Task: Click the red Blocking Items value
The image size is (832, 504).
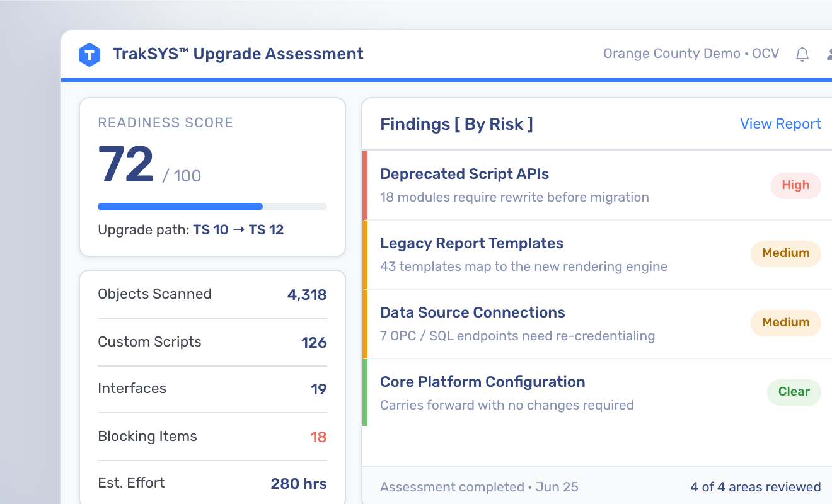Action: [318, 437]
